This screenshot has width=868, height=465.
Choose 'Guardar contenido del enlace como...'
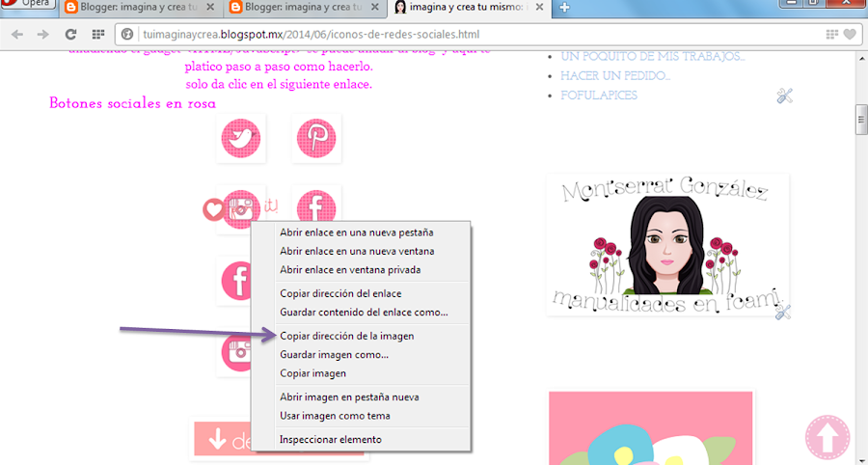tap(364, 313)
